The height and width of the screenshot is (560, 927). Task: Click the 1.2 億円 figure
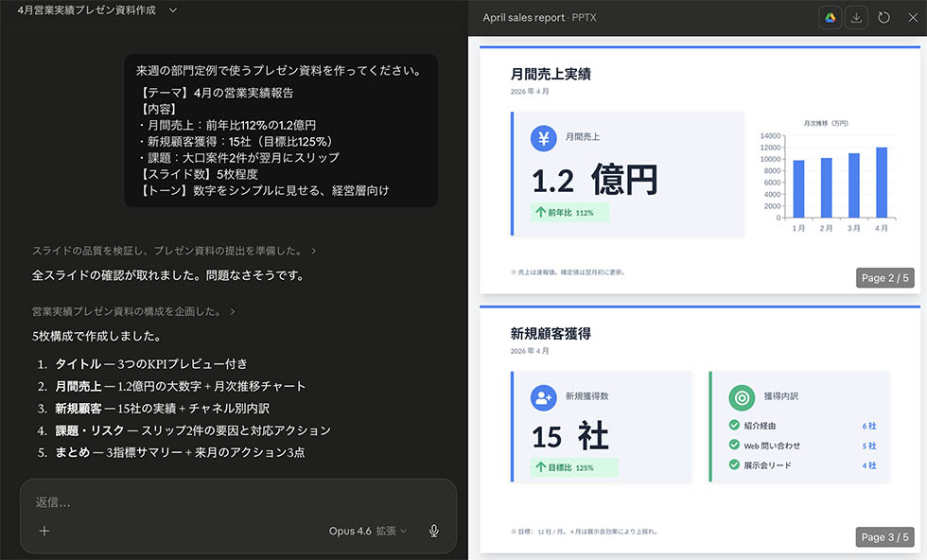tap(595, 180)
